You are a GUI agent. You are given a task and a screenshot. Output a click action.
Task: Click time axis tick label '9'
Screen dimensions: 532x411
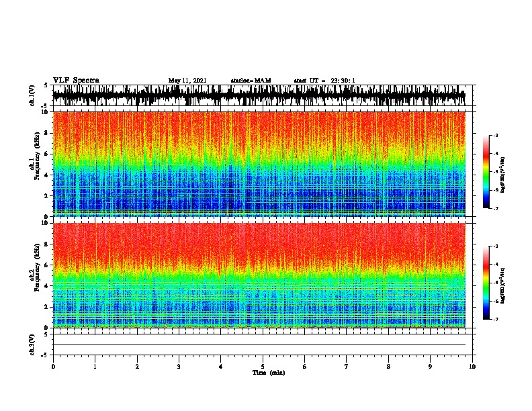430,366
